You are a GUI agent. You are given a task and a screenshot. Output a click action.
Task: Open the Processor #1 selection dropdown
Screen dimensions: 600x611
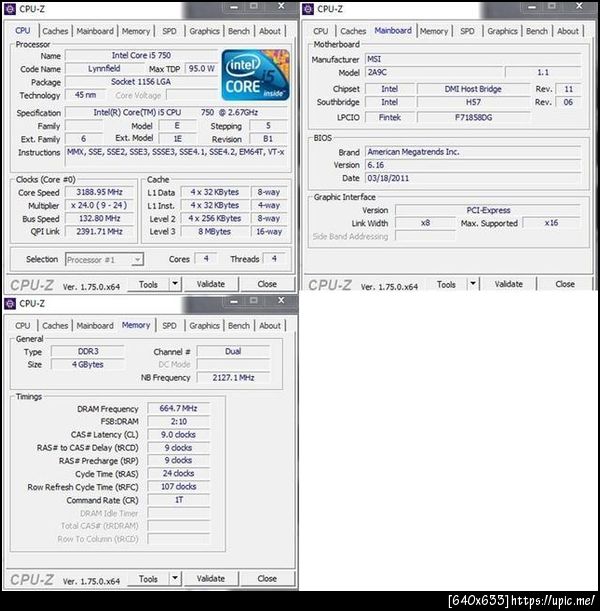coord(104,260)
